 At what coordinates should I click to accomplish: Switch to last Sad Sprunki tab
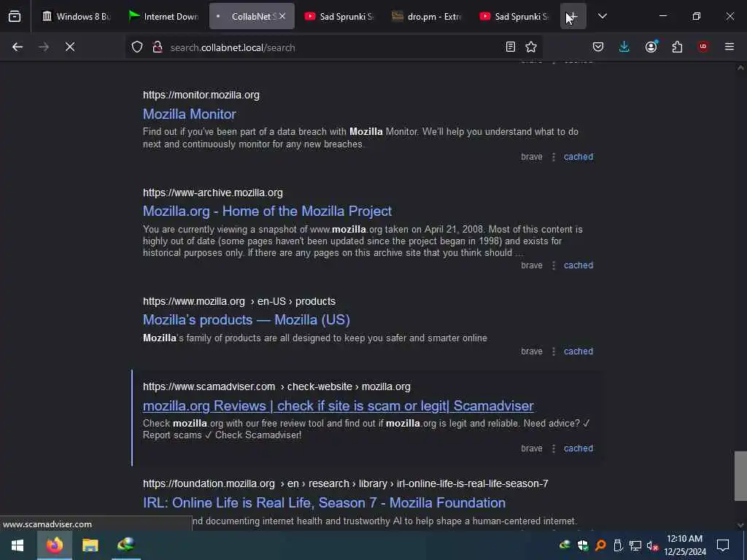[x=514, y=17]
